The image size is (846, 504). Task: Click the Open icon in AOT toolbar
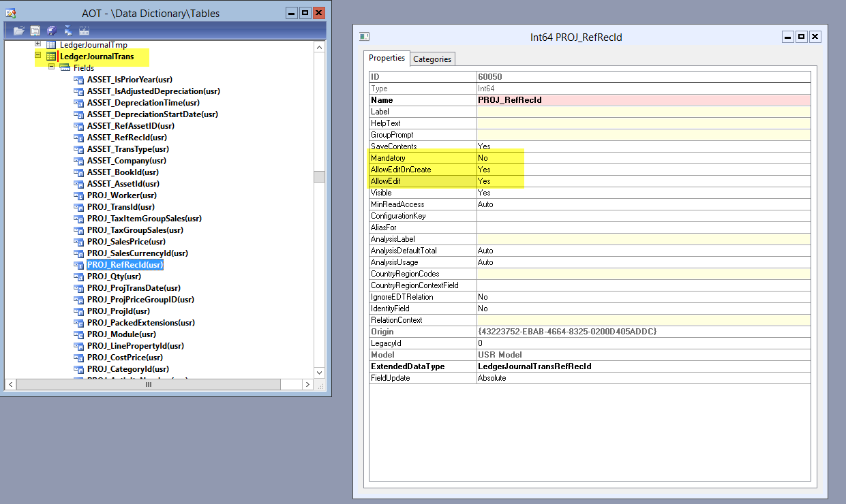click(x=18, y=31)
